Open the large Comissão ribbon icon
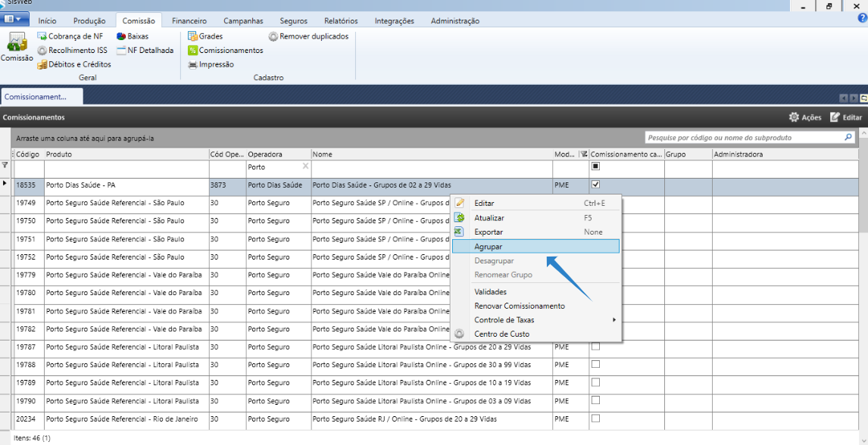The image size is (868, 445). [17, 48]
